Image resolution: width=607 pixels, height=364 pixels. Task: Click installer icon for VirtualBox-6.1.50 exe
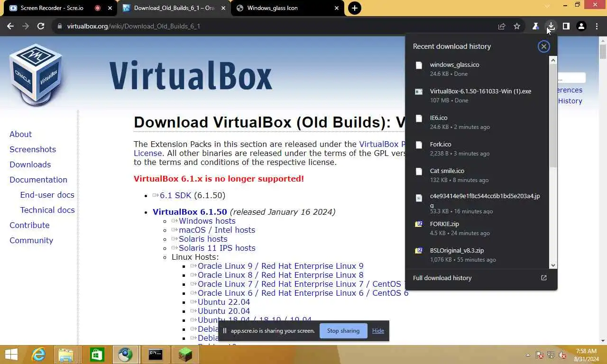pyautogui.click(x=419, y=92)
